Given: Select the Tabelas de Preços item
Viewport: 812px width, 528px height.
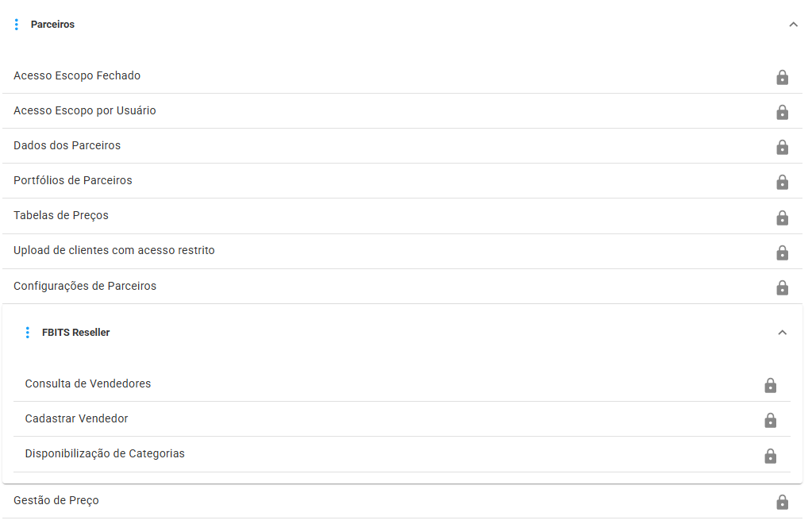Looking at the screenshot, I should tap(402, 215).
